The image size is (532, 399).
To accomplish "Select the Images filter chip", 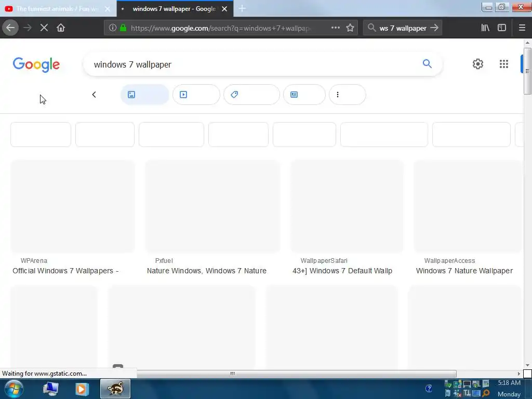I will [x=145, y=95].
